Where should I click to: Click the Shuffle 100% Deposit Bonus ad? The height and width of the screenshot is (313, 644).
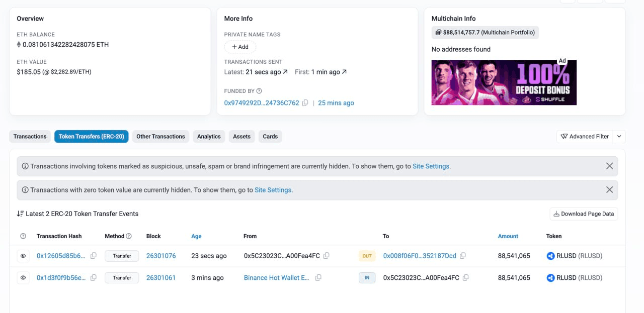pyautogui.click(x=504, y=82)
